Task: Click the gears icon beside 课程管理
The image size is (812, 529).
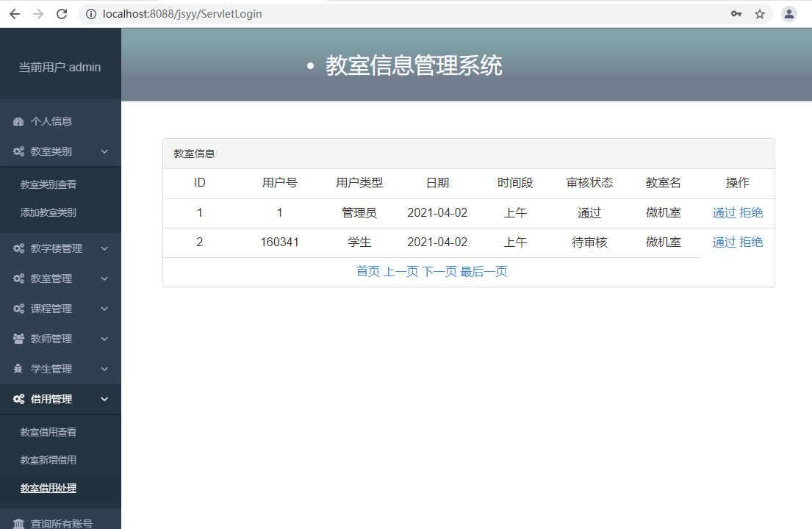Action: click(x=18, y=309)
